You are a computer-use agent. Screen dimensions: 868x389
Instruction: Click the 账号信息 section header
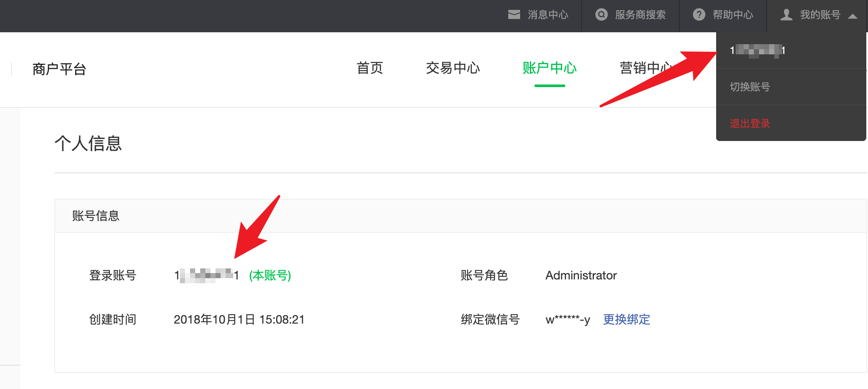click(96, 216)
